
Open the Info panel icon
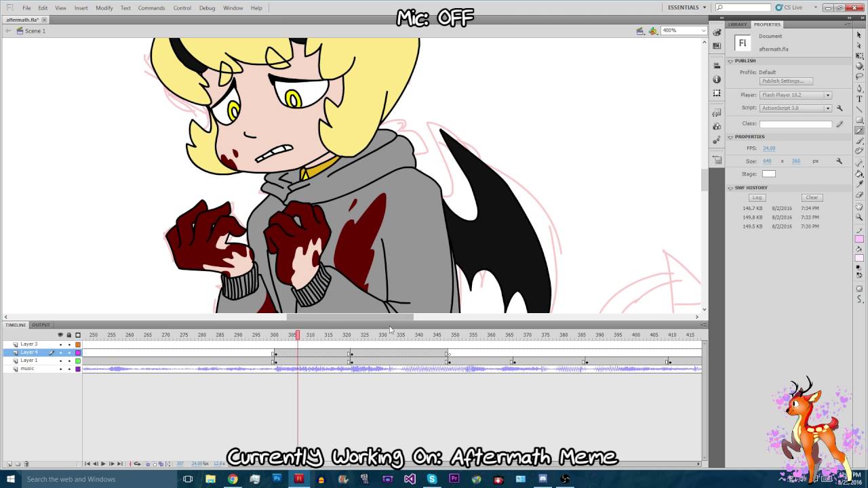pyautogui.click(x=717, y=79)
